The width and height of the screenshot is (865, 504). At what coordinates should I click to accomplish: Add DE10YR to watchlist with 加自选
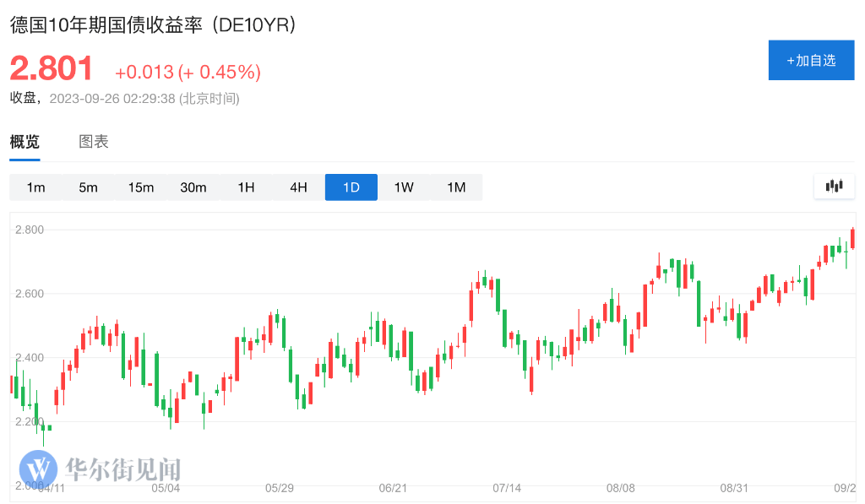(x=811, y=61)
